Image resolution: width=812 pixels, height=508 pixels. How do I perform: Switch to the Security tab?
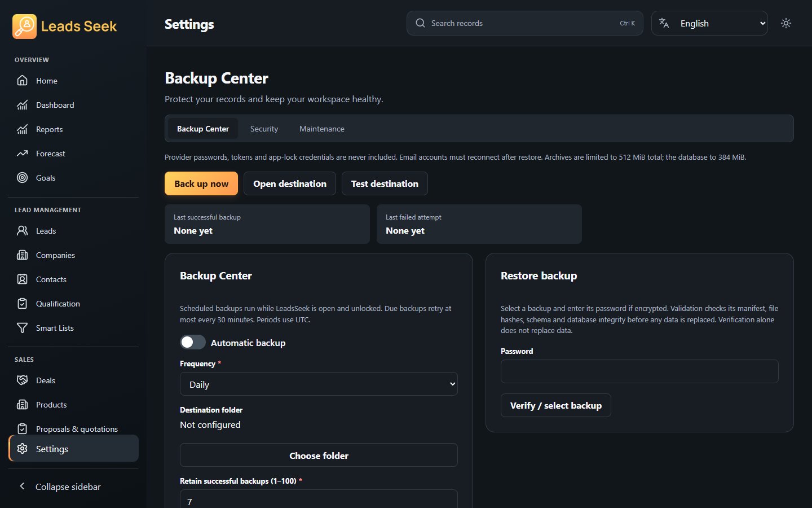pyautogui.click(x=264, y=129)
